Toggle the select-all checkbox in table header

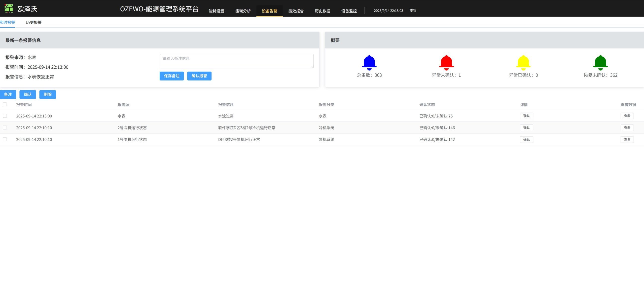5,104
